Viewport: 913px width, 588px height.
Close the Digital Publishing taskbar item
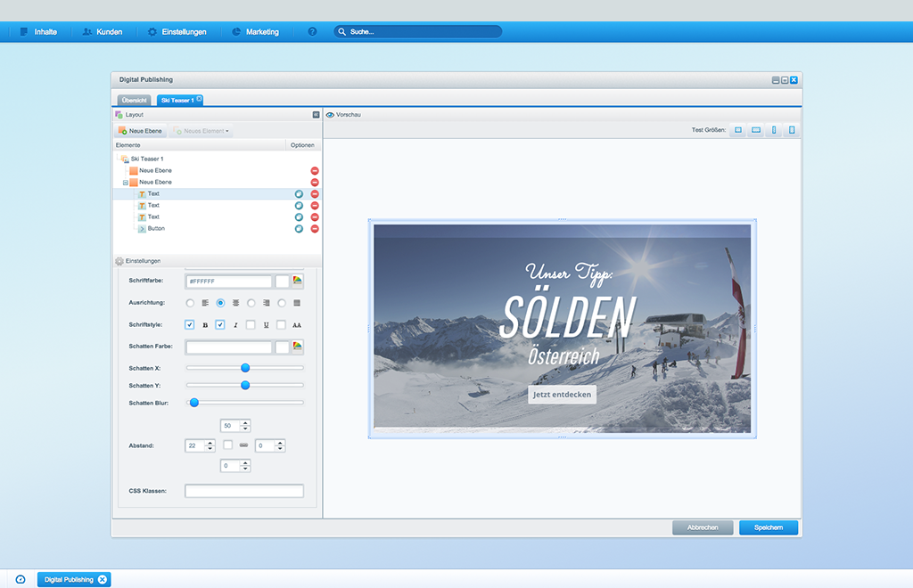point(103,579)
